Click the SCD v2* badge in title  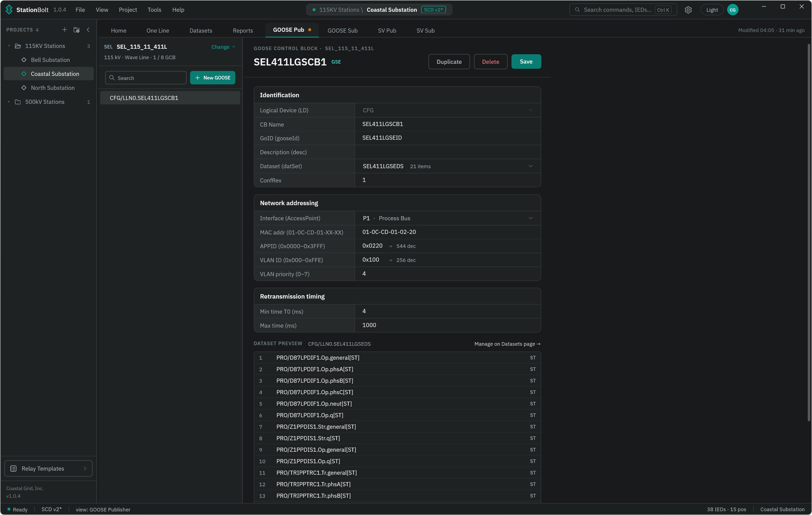tap(433, 10)
